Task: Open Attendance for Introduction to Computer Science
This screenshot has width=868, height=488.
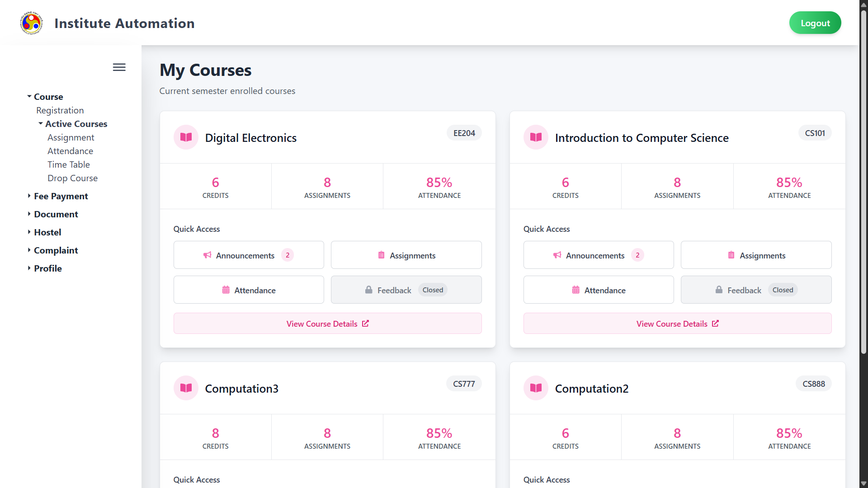Action: click(x=599, y=290)
